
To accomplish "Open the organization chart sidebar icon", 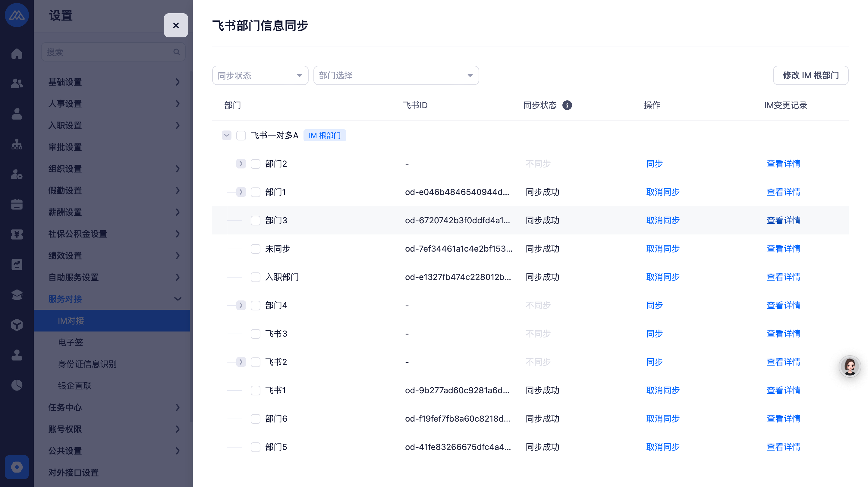I will [x=17, y=144].
